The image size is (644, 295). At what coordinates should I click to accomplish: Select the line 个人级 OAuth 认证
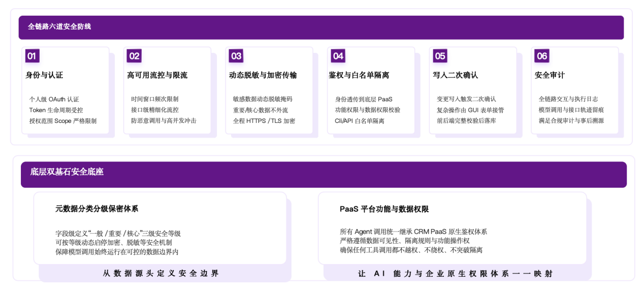pyautogui.click(x=54, y=99)
